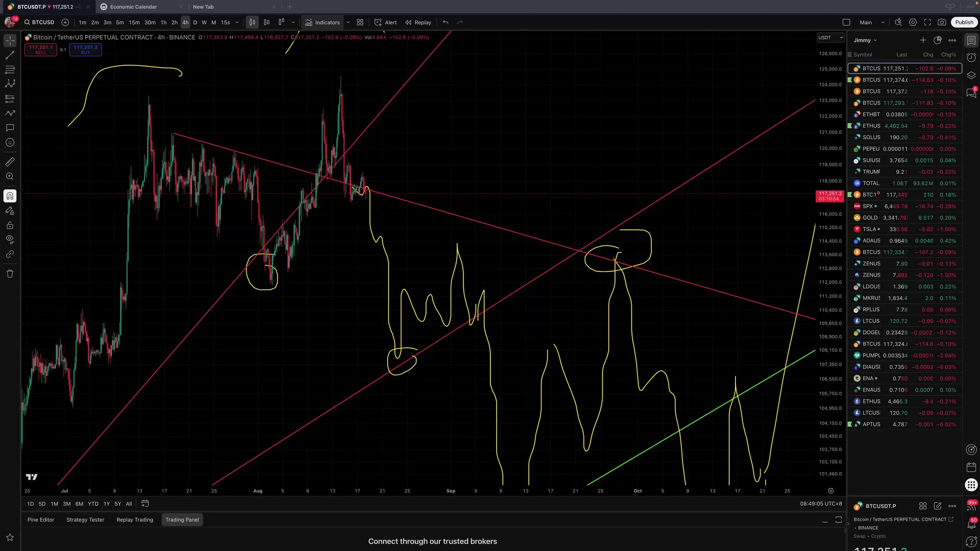Open the BTCUSD symbol search

pyautogui.click(x=39, y=22)
